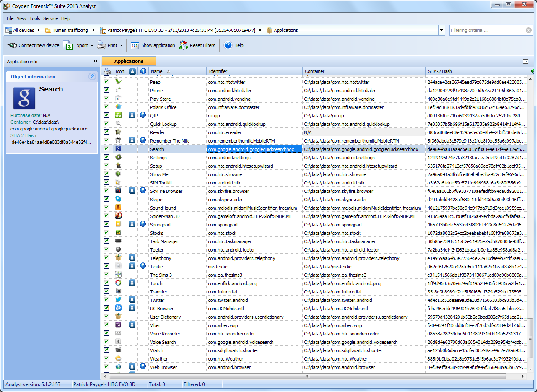Click the Spider-Man 3D app icon

(118, 216)
